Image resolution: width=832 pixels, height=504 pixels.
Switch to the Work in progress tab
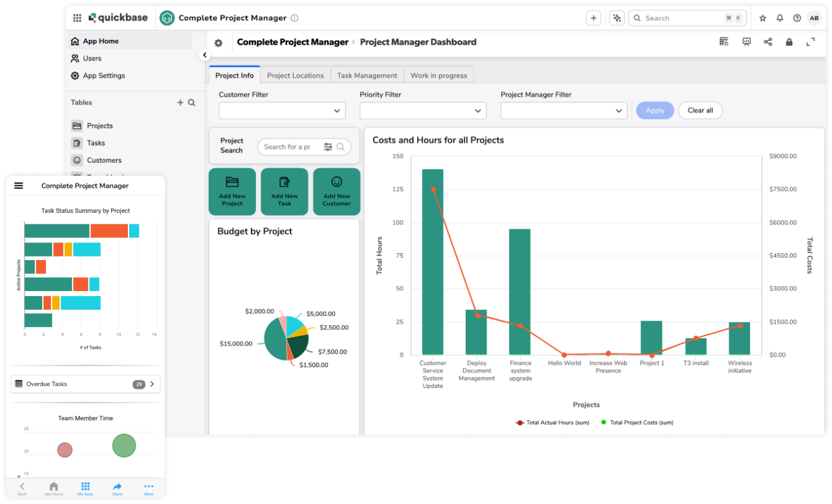point(439,75)
